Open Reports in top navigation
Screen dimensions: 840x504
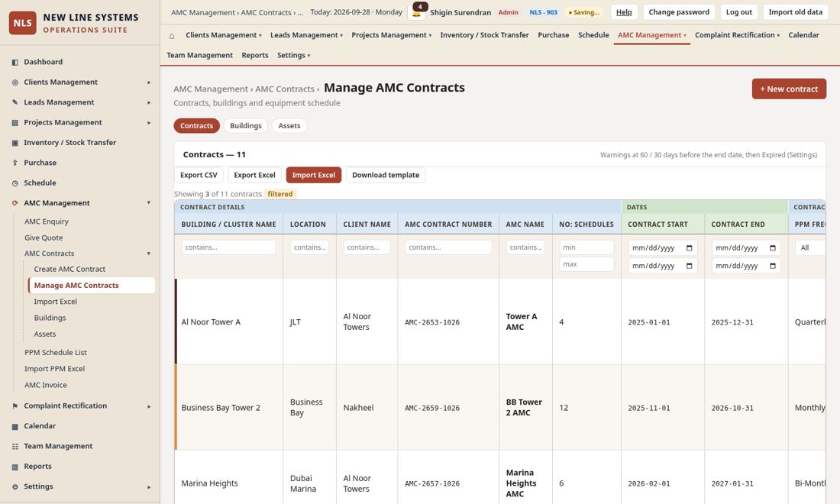click(255, 55)
